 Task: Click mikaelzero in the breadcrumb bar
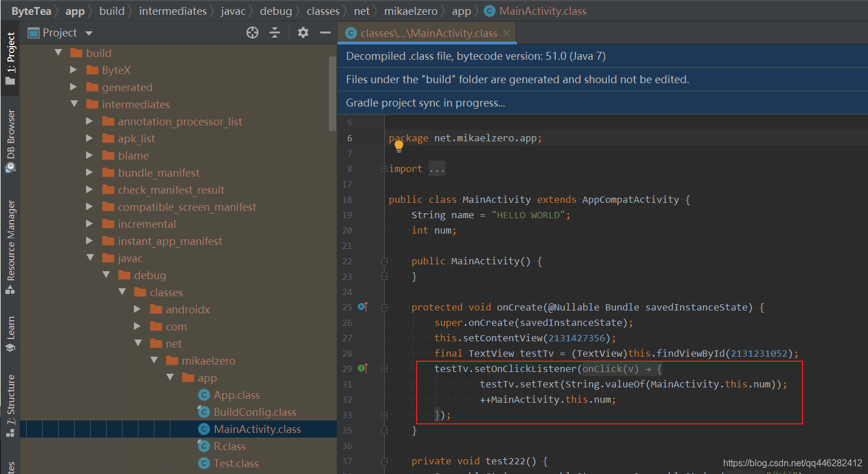[411, 11]
